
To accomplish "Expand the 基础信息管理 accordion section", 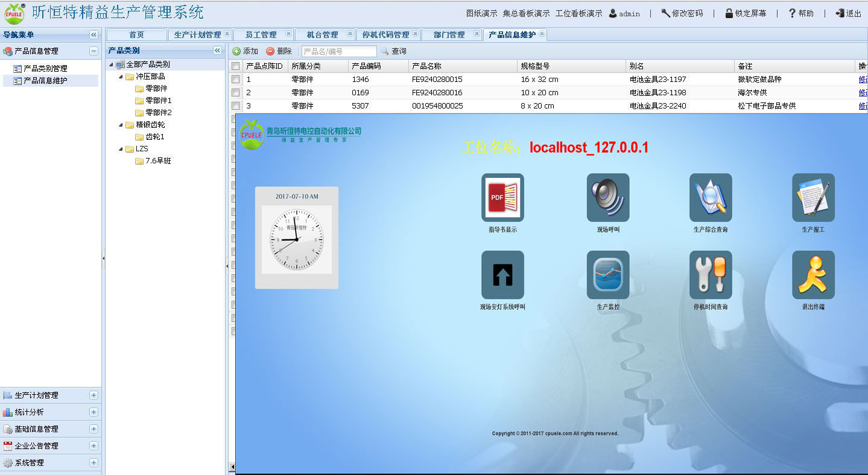I will tap(93, 429).
